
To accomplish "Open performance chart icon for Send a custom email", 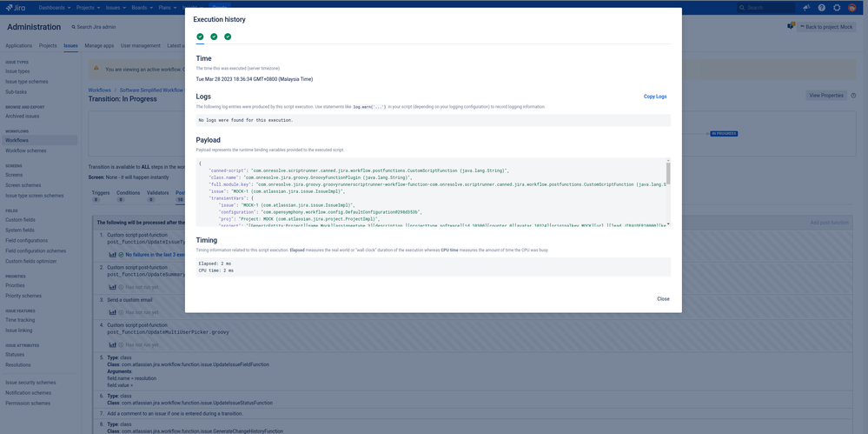I will click(x=112, y=312).
